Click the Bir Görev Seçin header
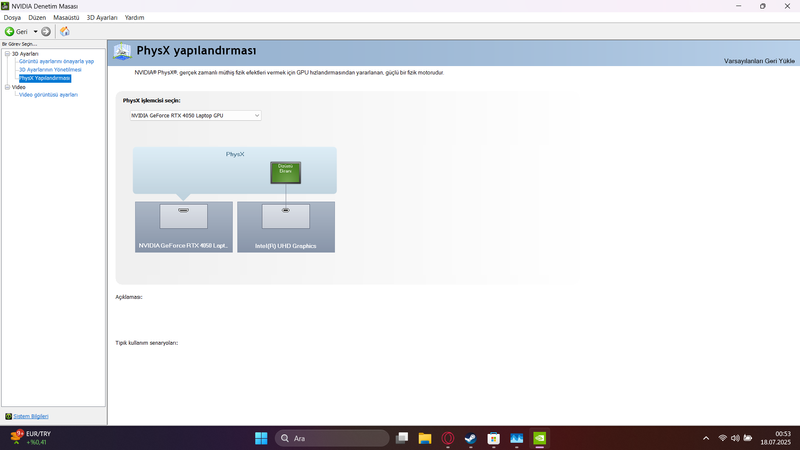800x450 pixels. [x=19, y=44]
